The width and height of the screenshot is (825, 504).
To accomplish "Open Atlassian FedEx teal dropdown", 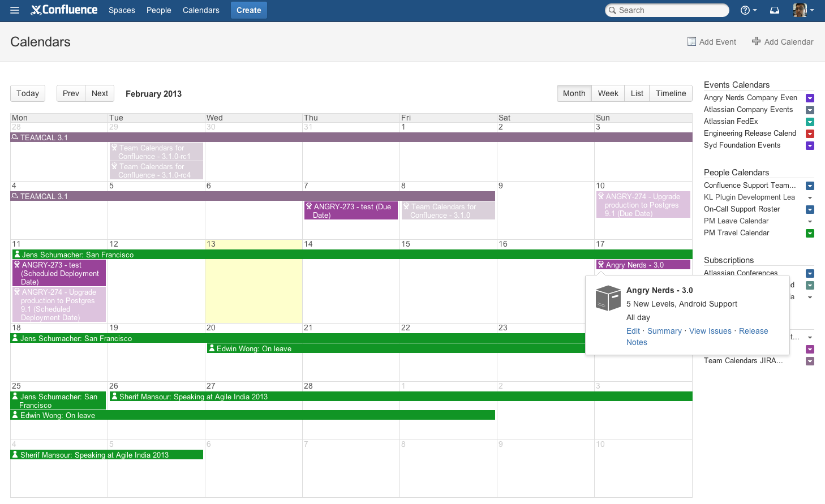I will [810, 122].
